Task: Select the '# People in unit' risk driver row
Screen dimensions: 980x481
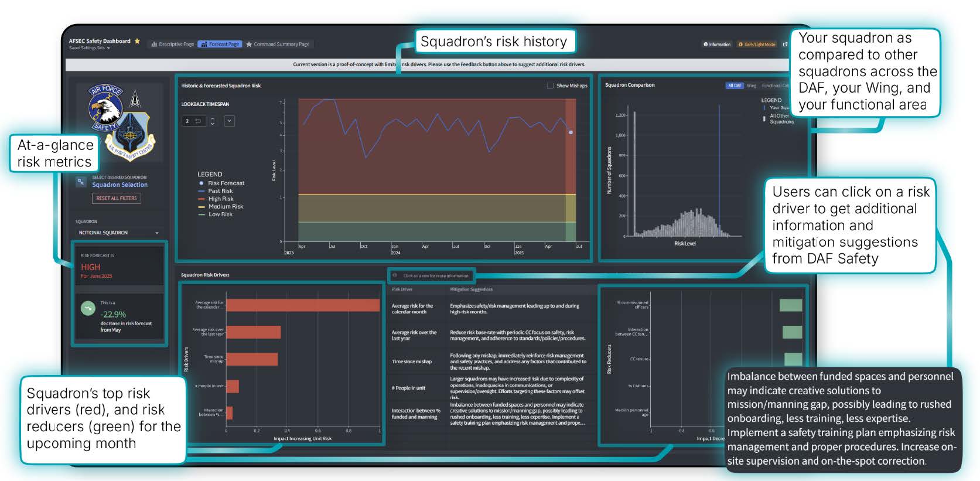Action: [x=486, y=388]
